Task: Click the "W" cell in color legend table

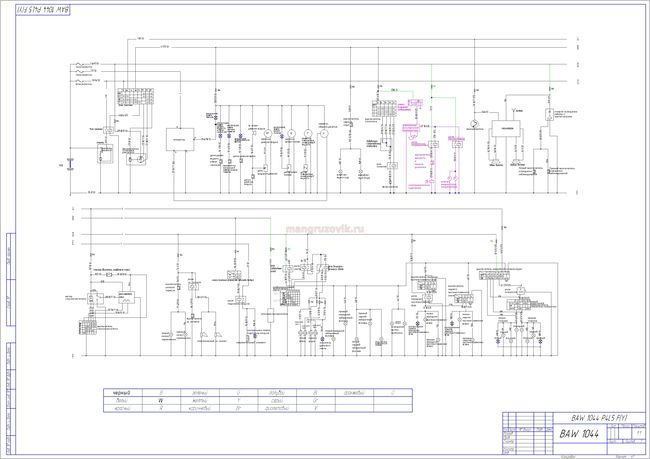Action: [160, 401]
